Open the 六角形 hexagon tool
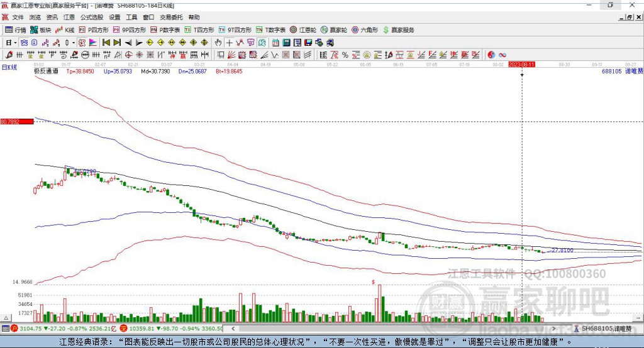Viewport: 644px width, 348px height. [364, 30]
